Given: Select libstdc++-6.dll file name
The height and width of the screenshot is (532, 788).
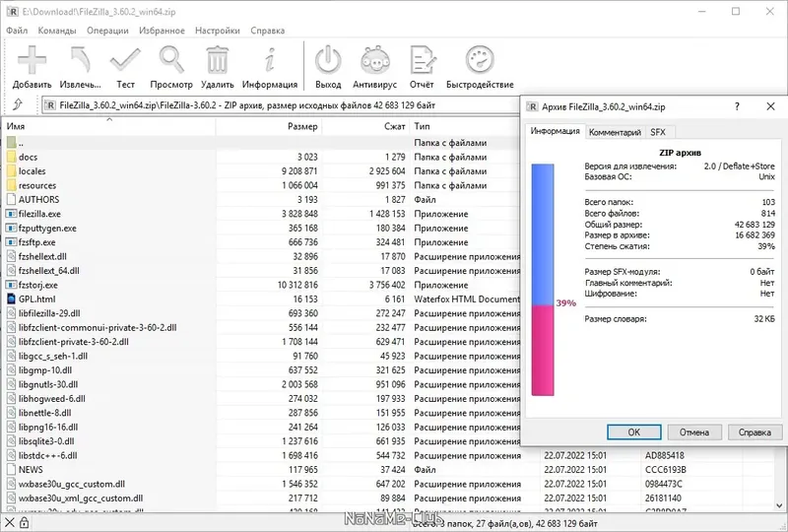Looking at the screenshot, I should click(48, 455).
